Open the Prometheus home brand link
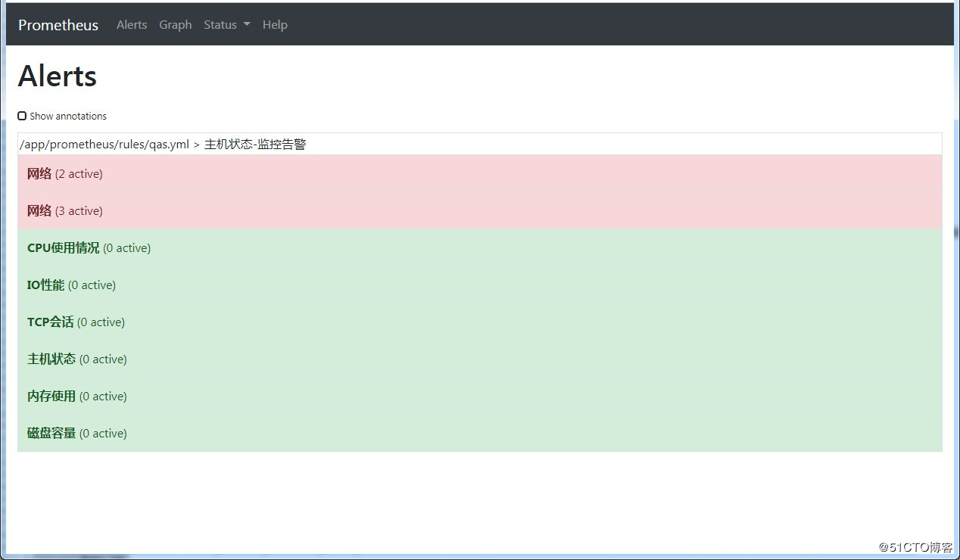The image size is (960, 560). [x=58, y=25]
